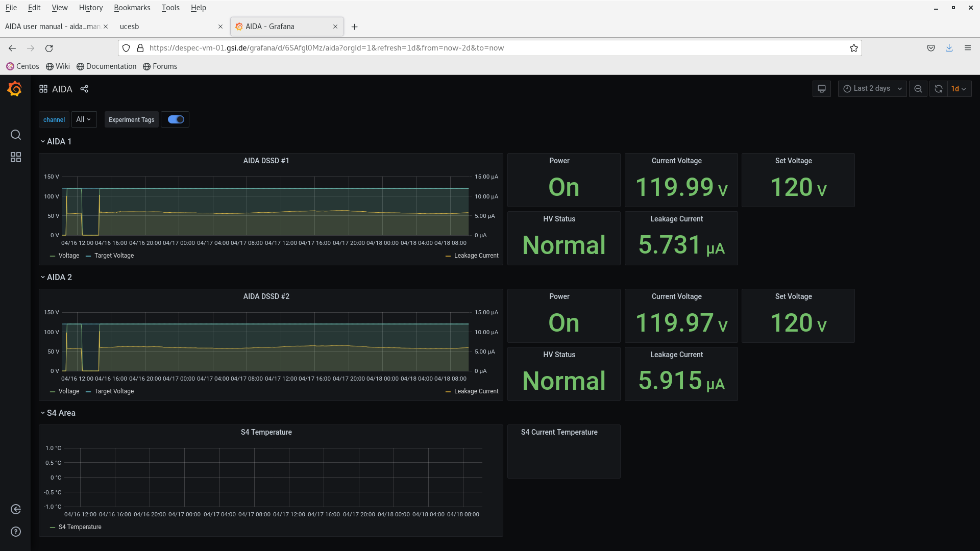Image resolution: width=980 pixels, height=551 pixels.
Task: Open the Last 2 days time picker
Action: (x=872, y=89)
